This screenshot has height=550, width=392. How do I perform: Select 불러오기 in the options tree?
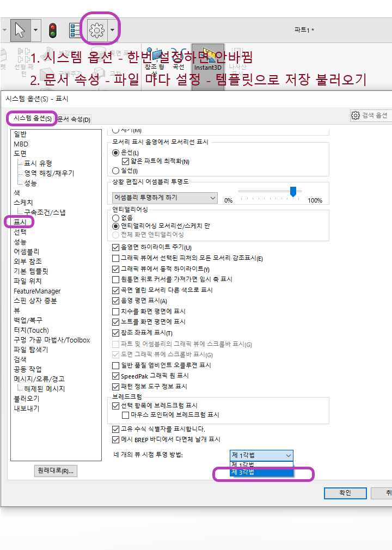(27, 399)
